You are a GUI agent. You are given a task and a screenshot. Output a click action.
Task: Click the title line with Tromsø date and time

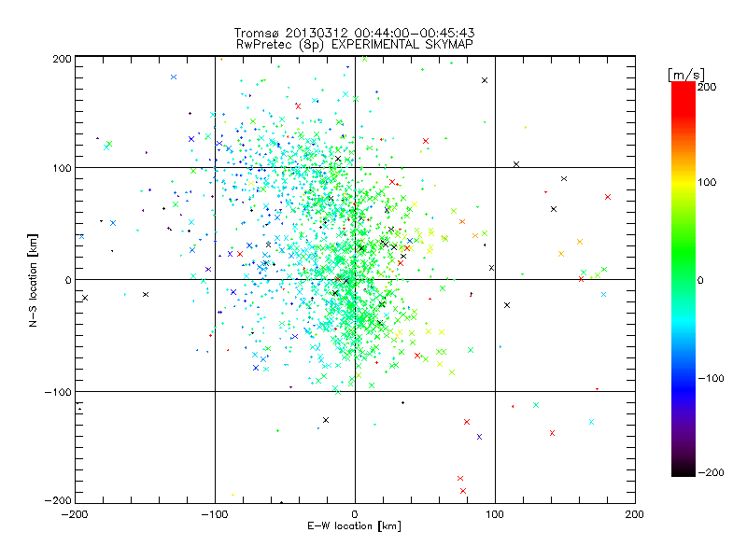coord(354,33)
